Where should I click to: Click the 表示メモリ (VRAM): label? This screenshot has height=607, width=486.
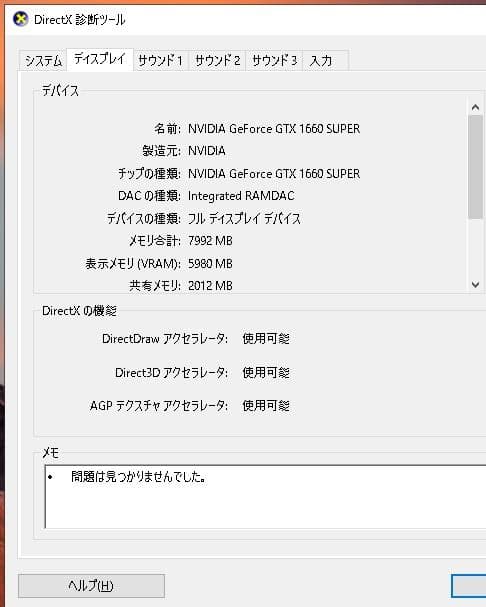coord(133,264)
